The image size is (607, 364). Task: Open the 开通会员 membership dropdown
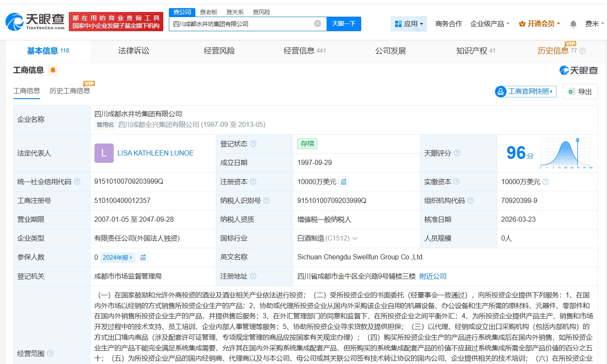point(539,24)
